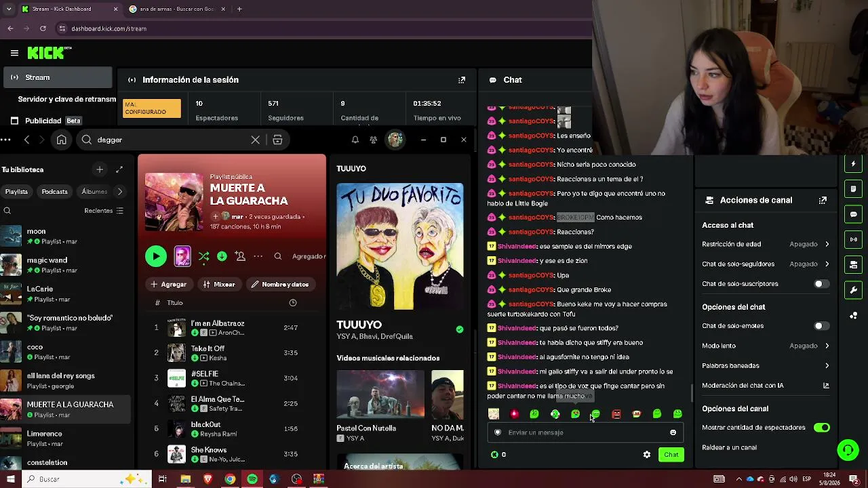This screenshot has width=868, height=488.
Task: Open Spotify notifications bell
Action: [x=355, y=140]
